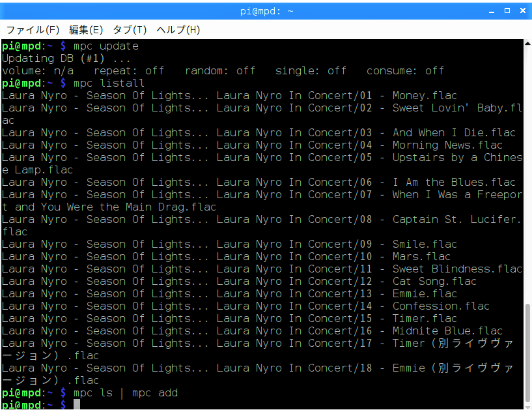Click the terminal cursor at the last prompt
The height and width of the screenshot is (412, 532).
(x=77, y=404)
